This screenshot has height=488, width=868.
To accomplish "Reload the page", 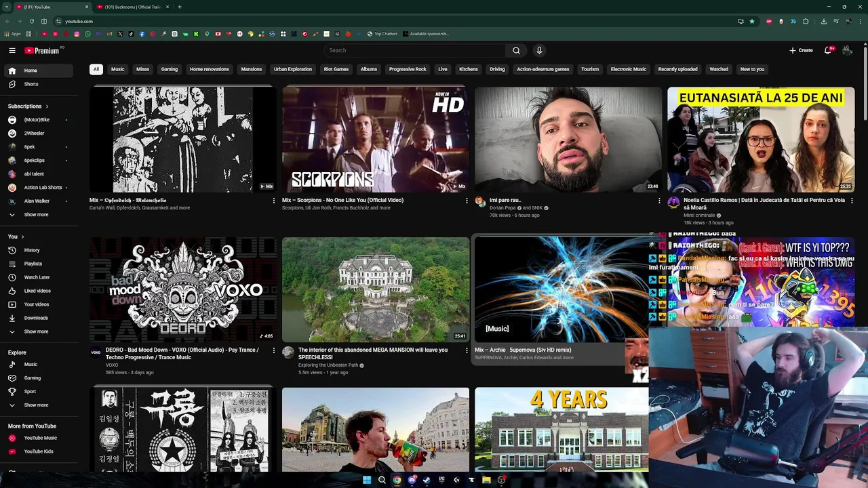I will (x=32, y=21).
